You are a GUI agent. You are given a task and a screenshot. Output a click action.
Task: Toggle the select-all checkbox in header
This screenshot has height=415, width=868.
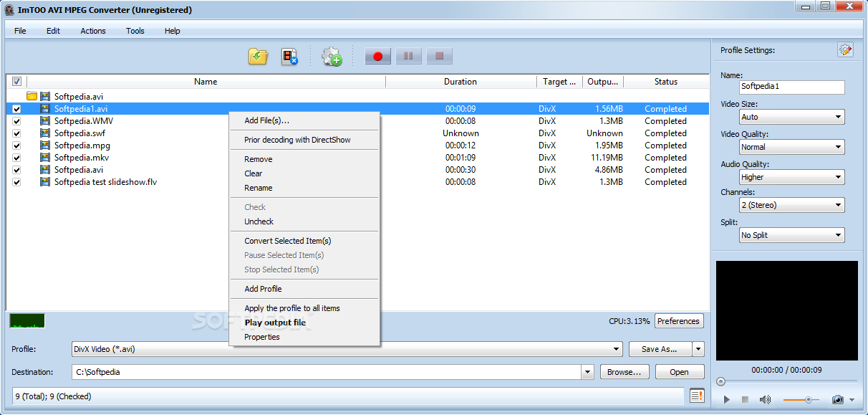coord(16,82)
